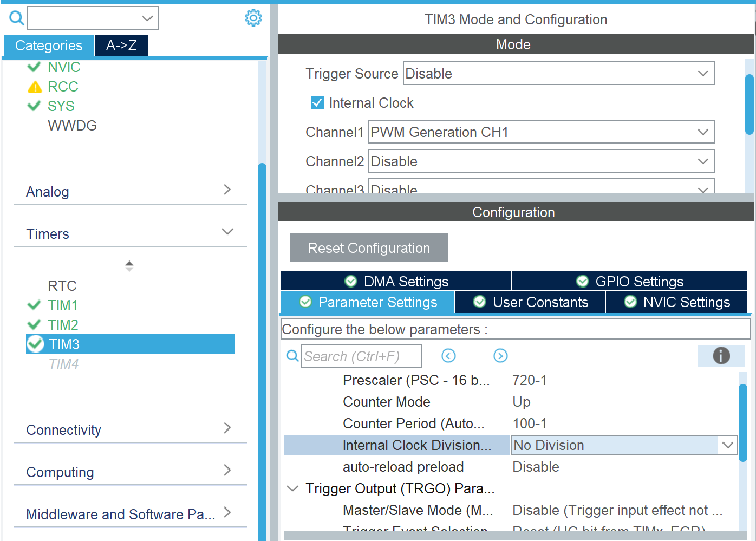Image resolution: width=756 pixels, height=541 pixels.
Task: Open the DMA Settings tab
Action: [x=396, y=281]
